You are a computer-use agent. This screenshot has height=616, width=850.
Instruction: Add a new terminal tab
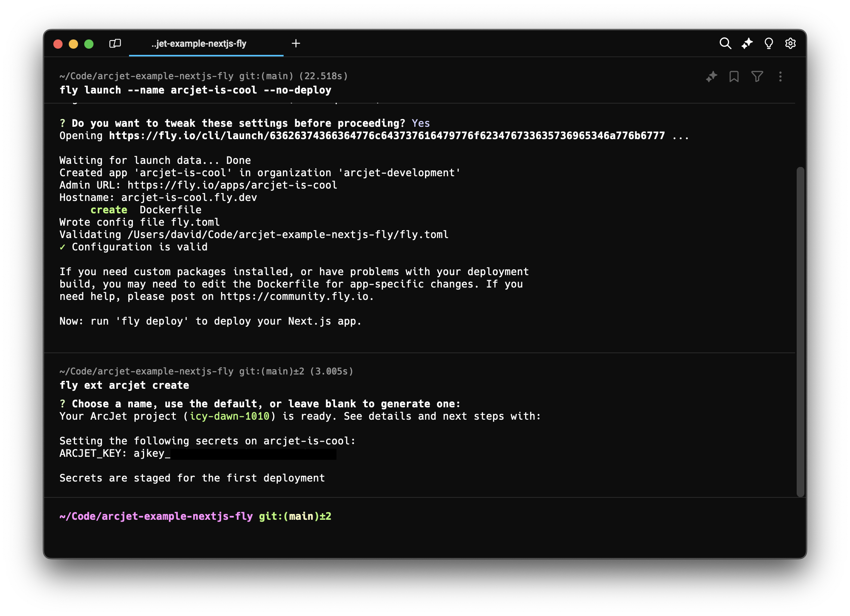[x=296, y=43]
